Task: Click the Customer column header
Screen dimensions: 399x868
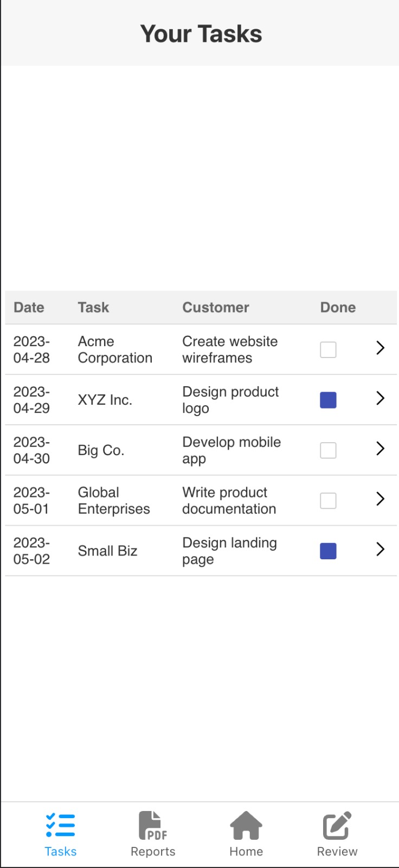Action: 216,308
